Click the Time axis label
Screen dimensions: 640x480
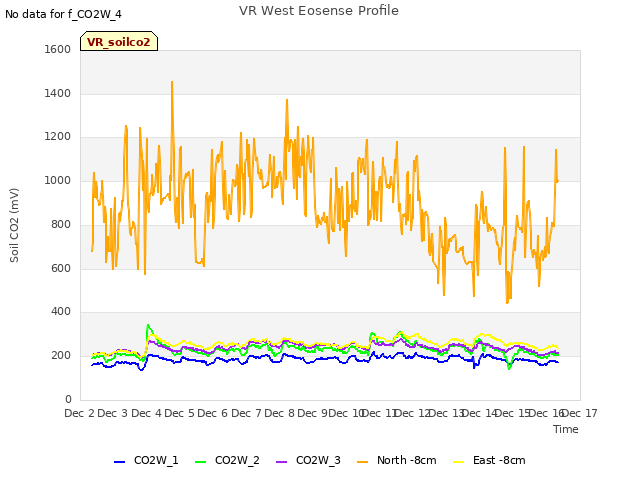[566, 429]
